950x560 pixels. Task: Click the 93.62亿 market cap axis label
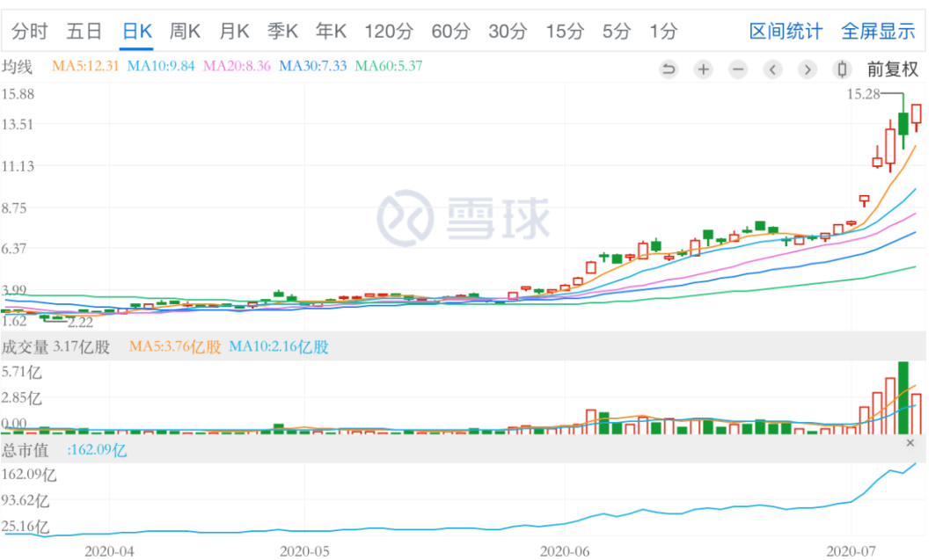pos(26,501)
